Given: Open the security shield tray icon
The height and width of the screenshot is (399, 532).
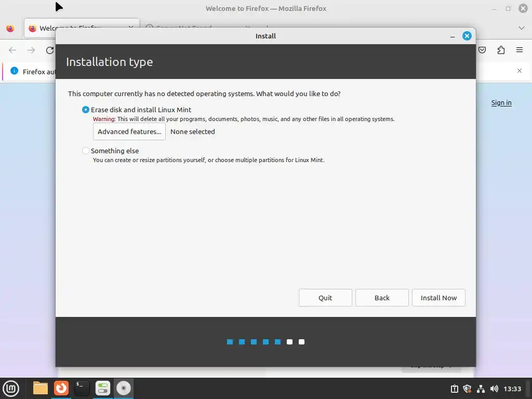Looking at the screenshot, I should click(x=467, y=389).
